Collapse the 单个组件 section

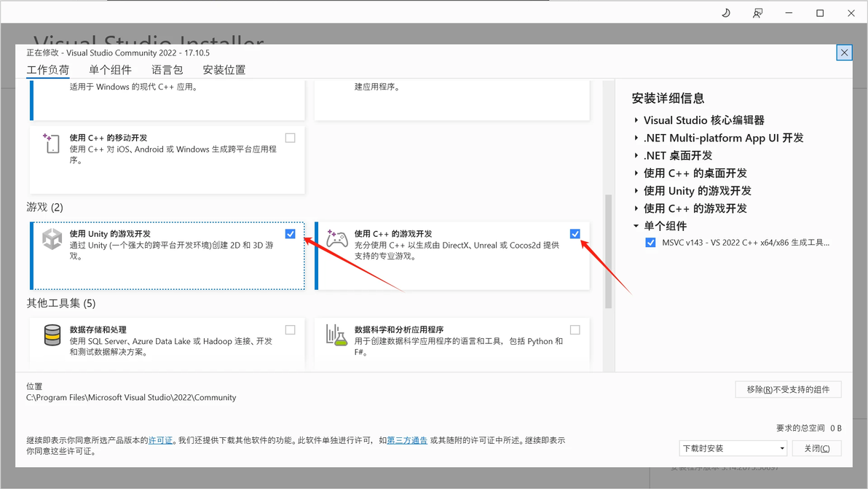pyautogui.click(x=636, y=226)
